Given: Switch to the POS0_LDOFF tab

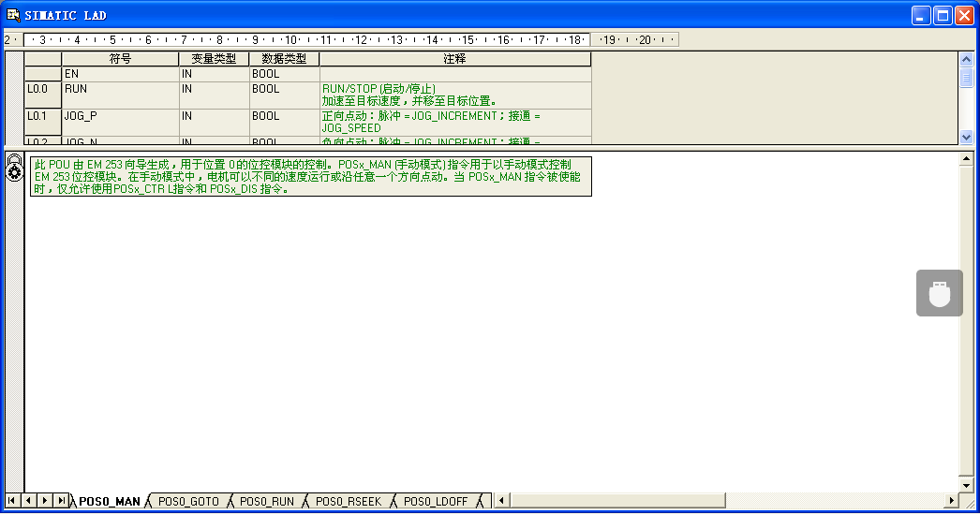Looking at the screenshot, I should pos(436,502).
